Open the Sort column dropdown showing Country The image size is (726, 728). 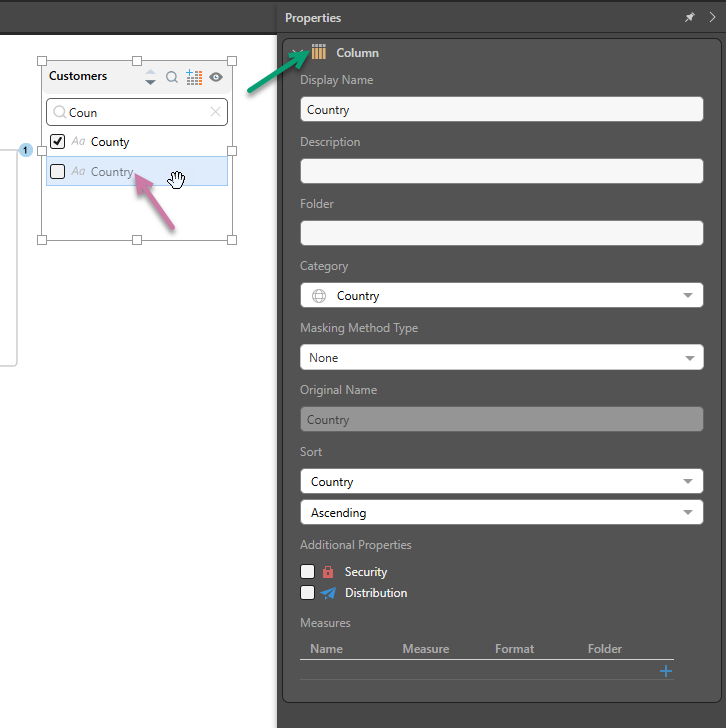point(501,482)
